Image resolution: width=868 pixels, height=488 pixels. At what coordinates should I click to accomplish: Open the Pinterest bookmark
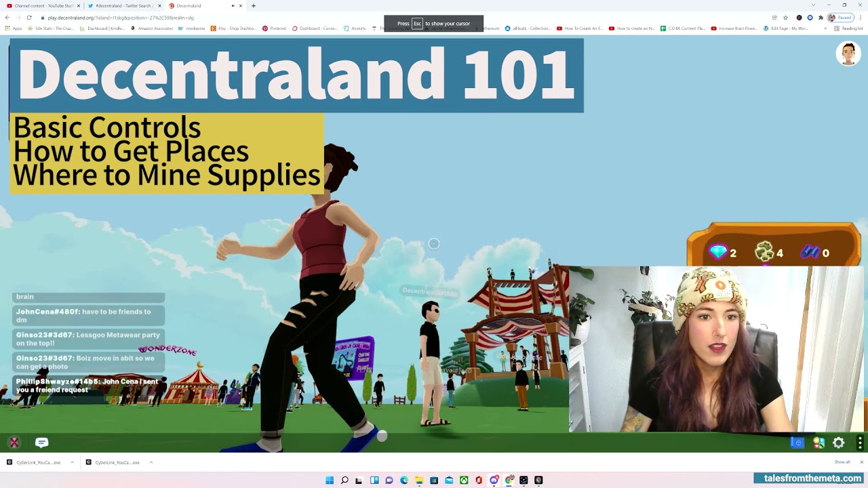pyautogui.click(x=275, y=28)
